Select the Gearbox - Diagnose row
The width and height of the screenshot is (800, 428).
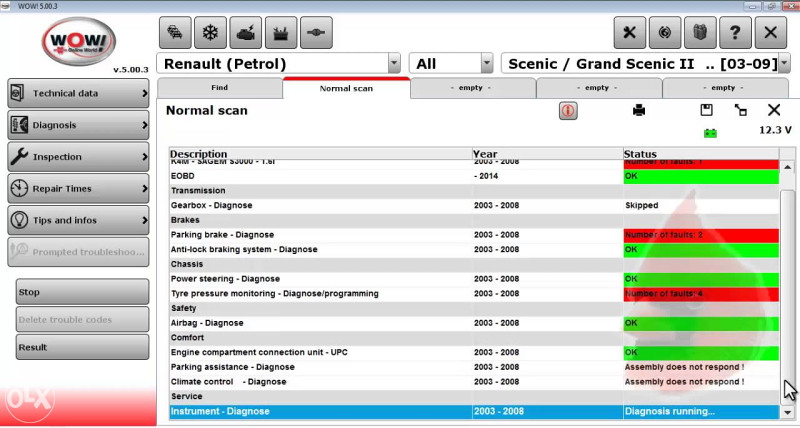click(474, 205)
